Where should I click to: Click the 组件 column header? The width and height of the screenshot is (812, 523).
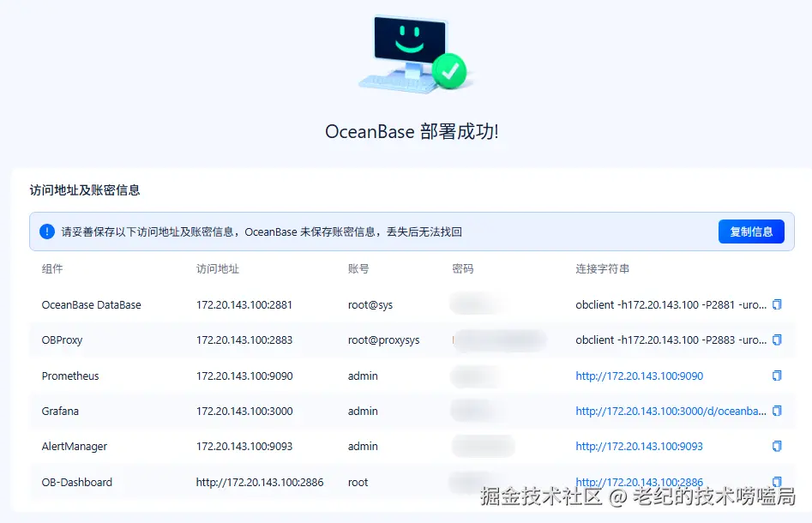(52, 268)
